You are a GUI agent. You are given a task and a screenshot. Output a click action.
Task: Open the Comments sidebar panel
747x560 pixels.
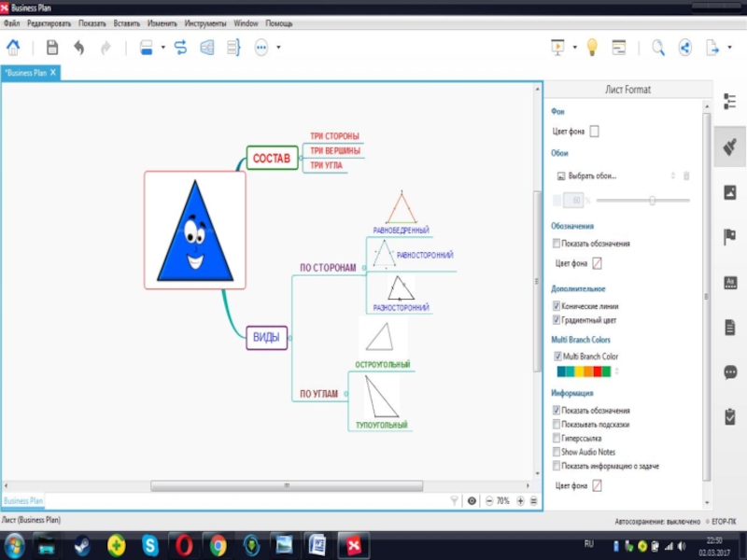(x=730, y=371)
